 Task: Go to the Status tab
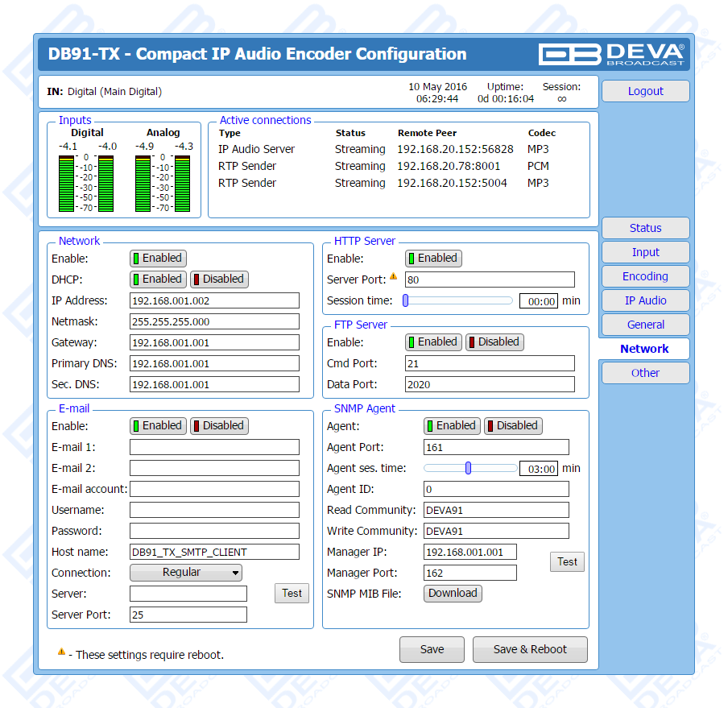click(x=645, y=228)
